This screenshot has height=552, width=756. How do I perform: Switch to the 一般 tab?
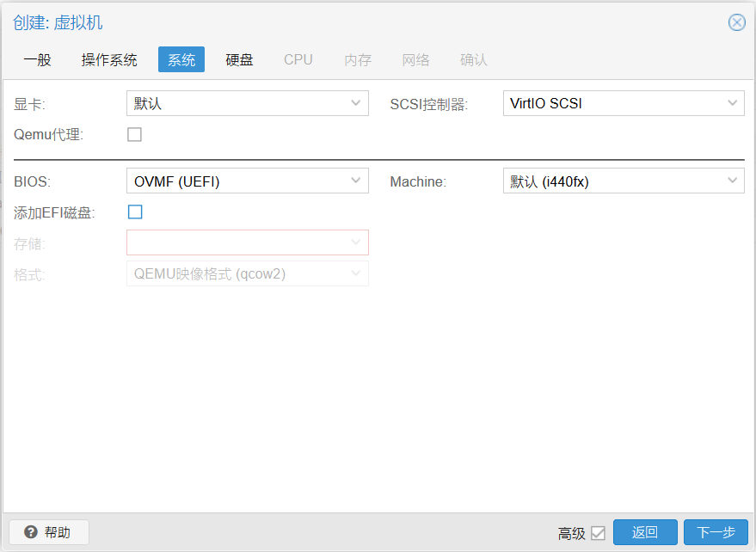pyautogui.click(x=37, y=60)
